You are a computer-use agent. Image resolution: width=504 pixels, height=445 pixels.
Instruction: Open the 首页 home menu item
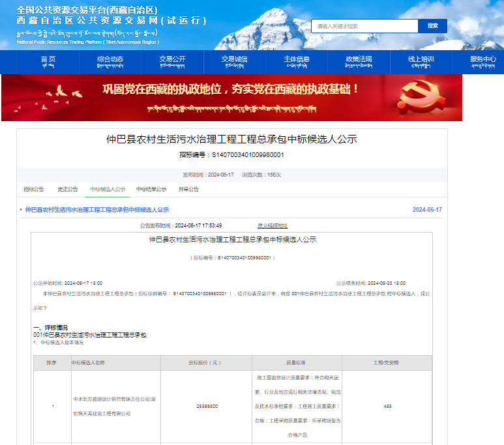point(48,62)
